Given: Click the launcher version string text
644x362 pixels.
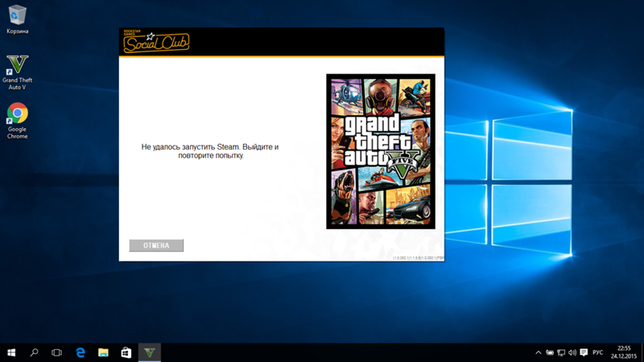Looking at the screenshot, I should pyautogui.click(x=418, y=258).
